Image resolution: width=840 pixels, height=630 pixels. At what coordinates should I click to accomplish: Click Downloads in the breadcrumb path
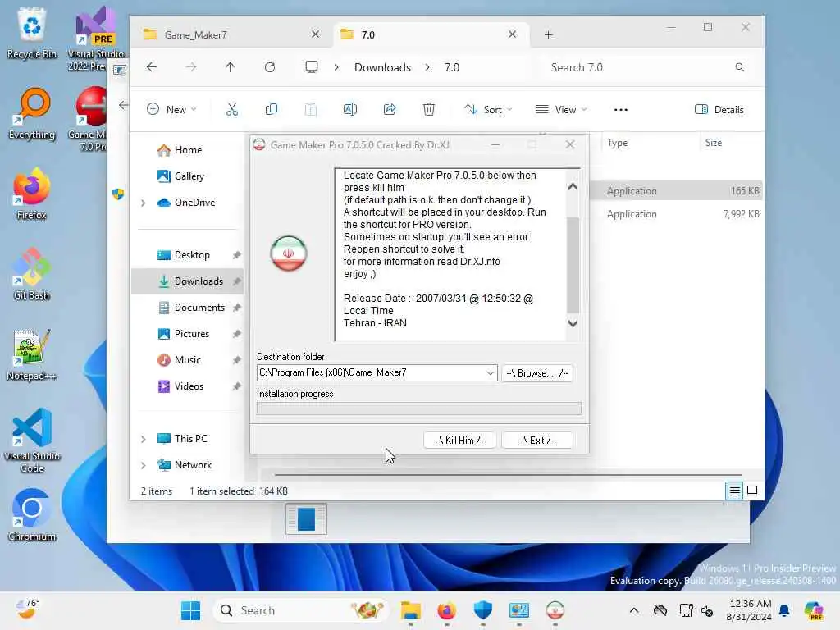click(x=382, y=67)
